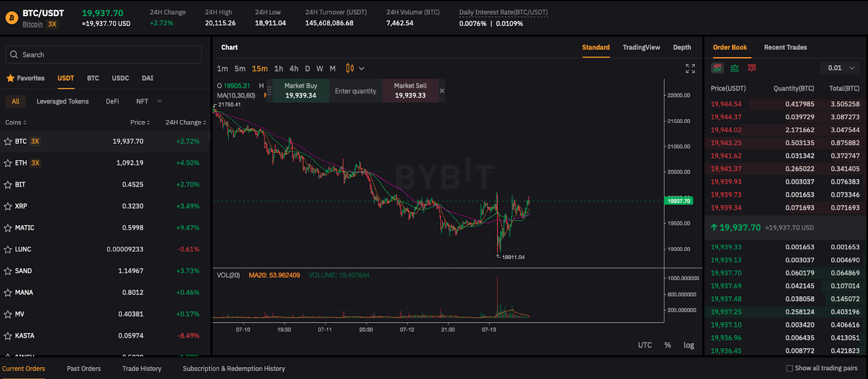Favorite BTC with its star icon
Screen dimensions: 868x379
[x=8, y=142]
